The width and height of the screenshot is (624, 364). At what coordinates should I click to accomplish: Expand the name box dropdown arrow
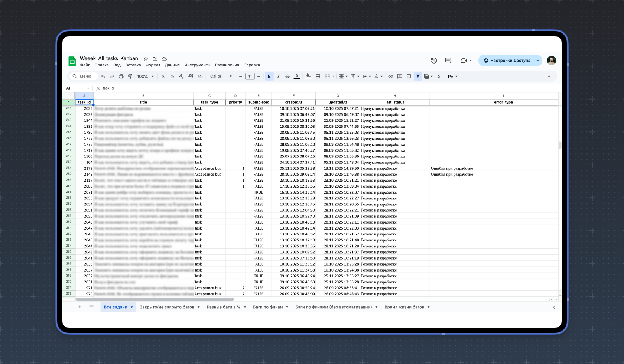(x=88, y=88)
